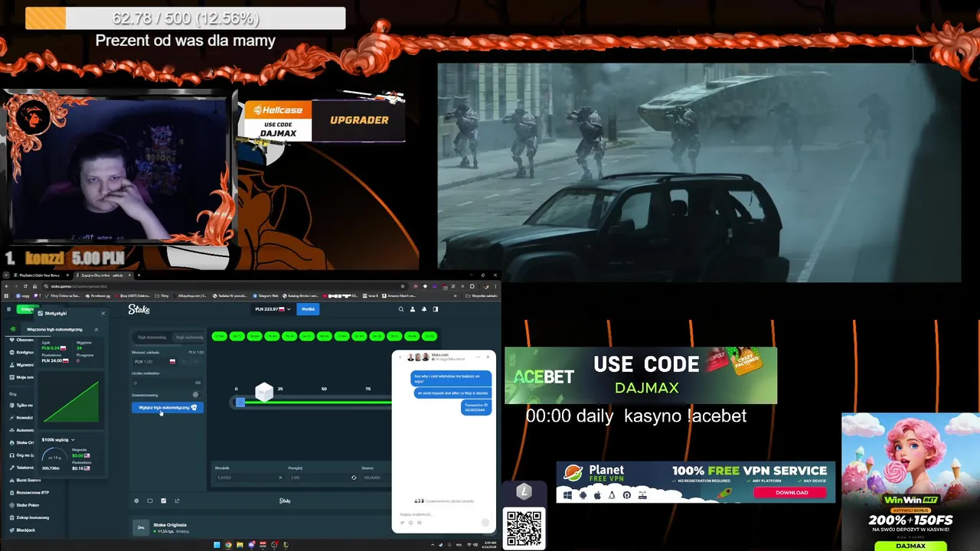This screenshot has width=980, height=551.
Task: Open the chat widget more options
Action: pyautogui.click(x=478, y=357)
